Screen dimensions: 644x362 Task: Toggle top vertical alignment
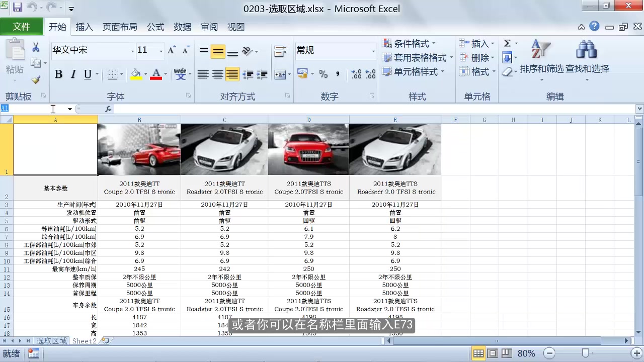tap(203, 51)
